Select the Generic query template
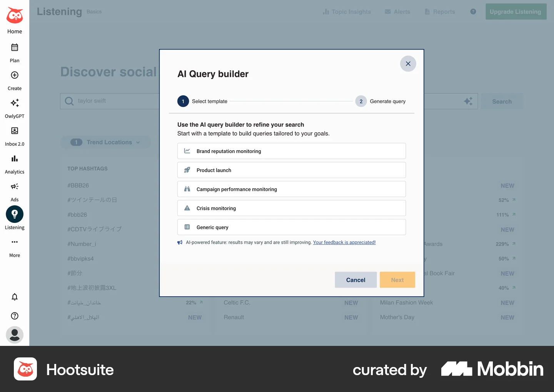 (292, 227)
